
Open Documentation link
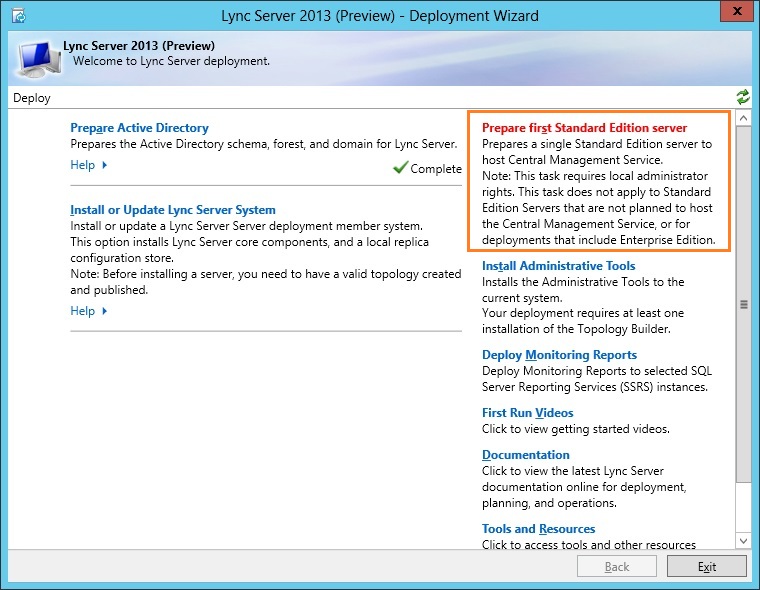coord(525,455)
